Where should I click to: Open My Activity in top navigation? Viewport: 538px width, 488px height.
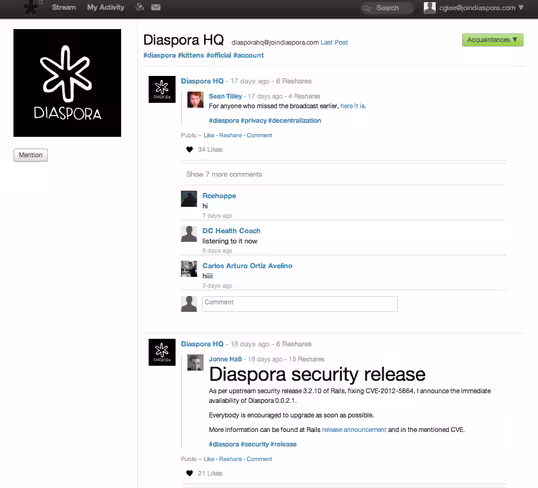click(x=105, y=7)
